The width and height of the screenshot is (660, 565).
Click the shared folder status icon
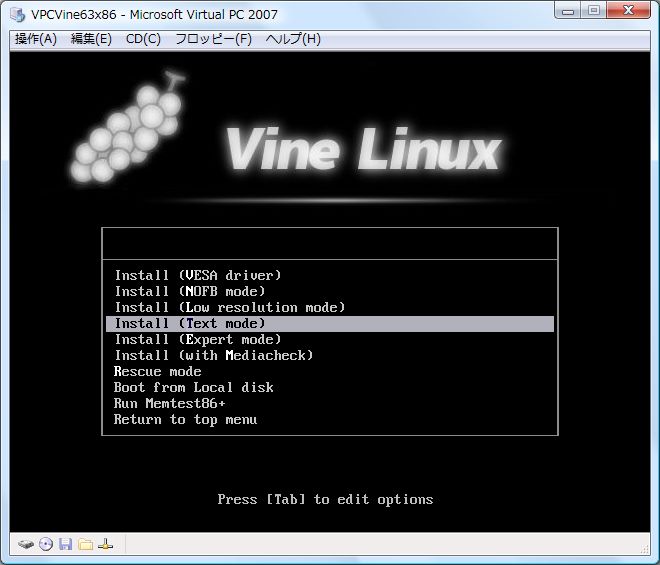(x=85, y=544)
